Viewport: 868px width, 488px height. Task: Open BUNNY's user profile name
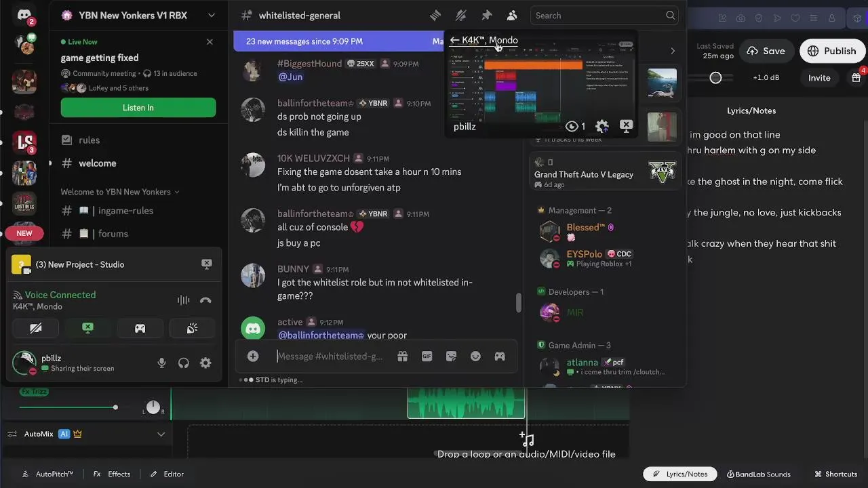tap(293, 269)
